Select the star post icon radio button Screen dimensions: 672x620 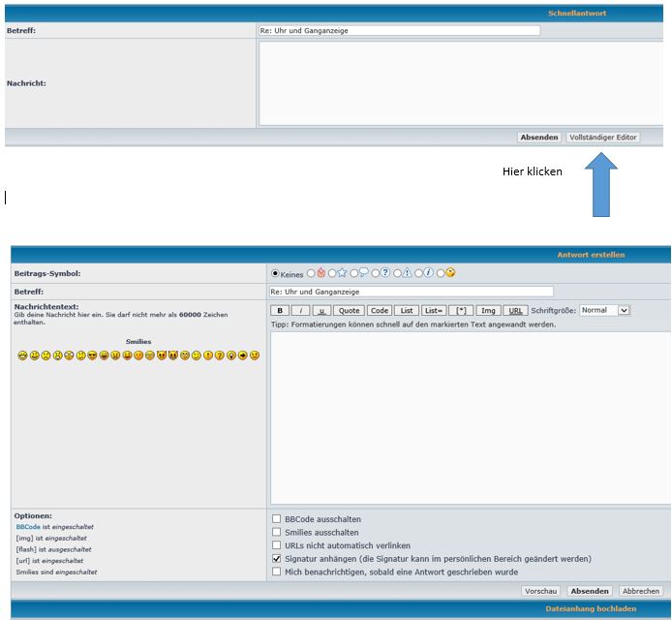pyautogui.click(x=332, y=273)
